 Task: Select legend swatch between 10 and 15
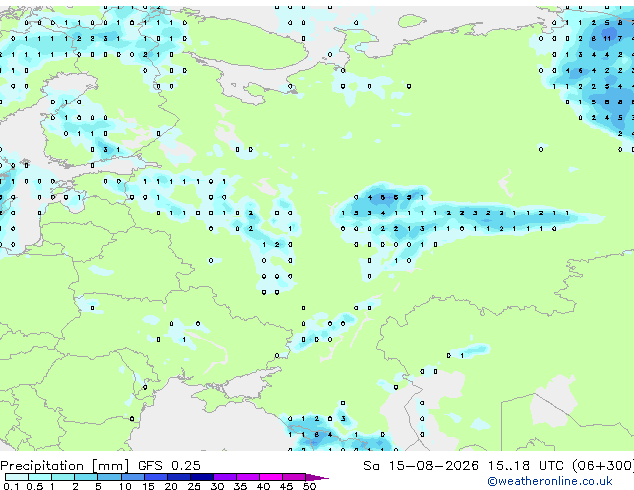pyautogui.click(x=133, y=477)
